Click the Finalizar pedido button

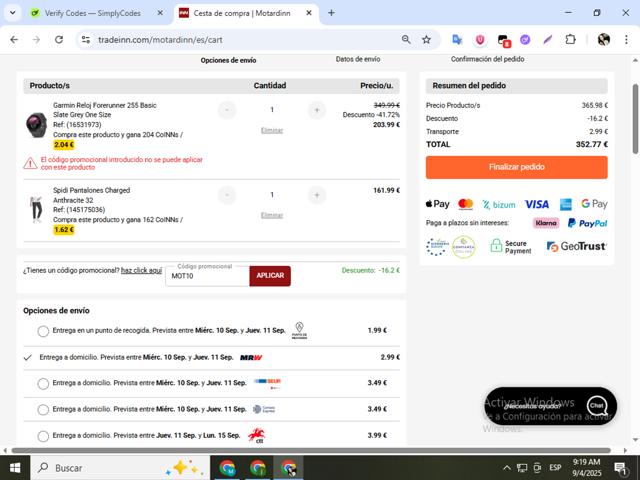tap(516, 167)
